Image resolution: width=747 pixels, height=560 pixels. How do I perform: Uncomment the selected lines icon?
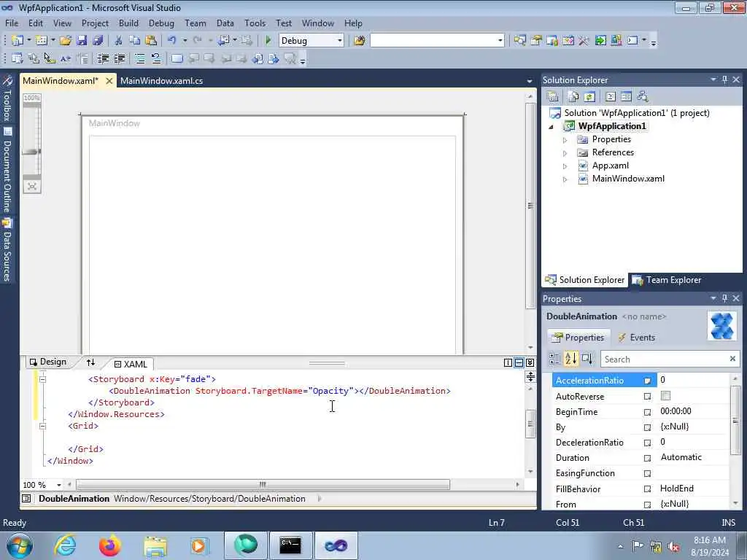click(x=156, y=58)
